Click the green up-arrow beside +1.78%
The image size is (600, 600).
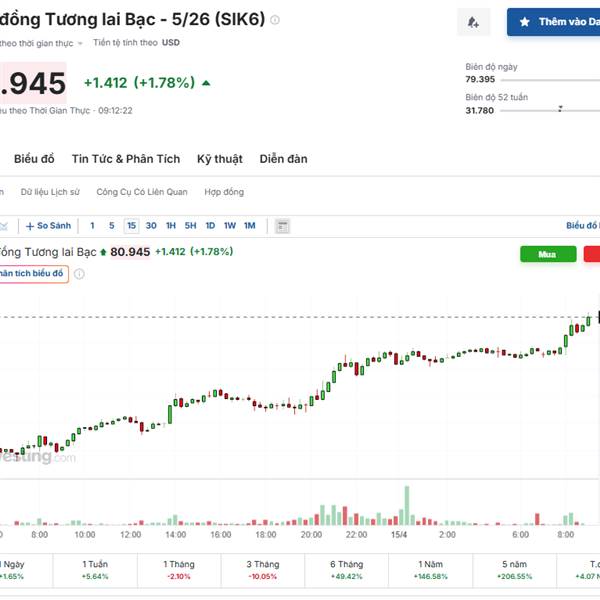coord(206,83)
